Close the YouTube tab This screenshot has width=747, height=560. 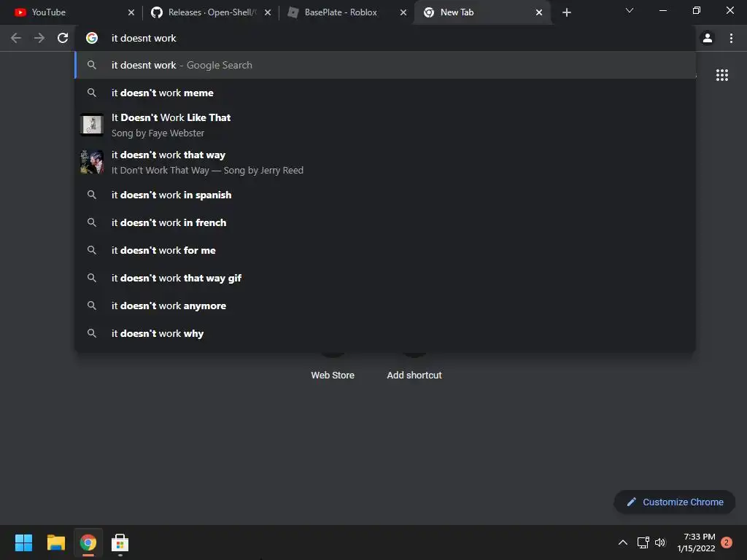click(x=131, y=12)
